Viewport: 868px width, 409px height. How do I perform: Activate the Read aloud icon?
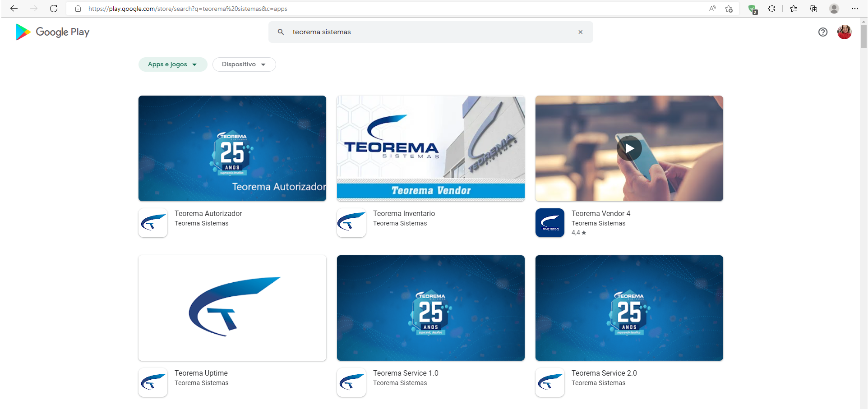click(712, 9)
